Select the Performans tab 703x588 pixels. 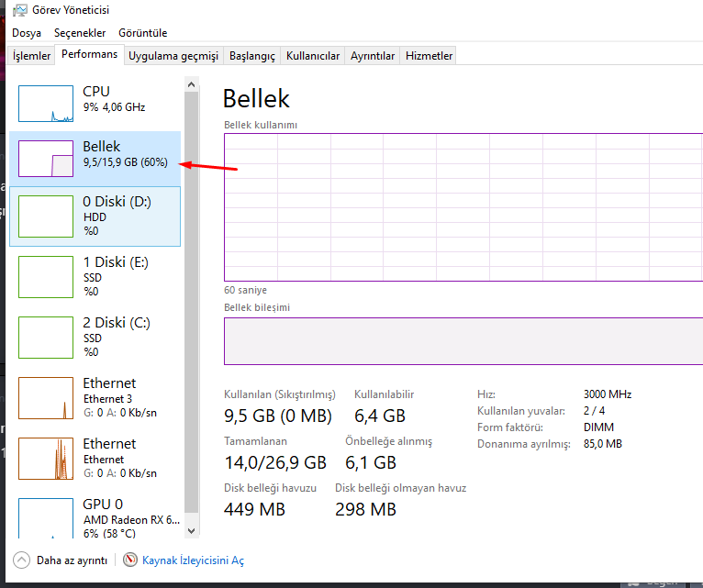point(89,54)
